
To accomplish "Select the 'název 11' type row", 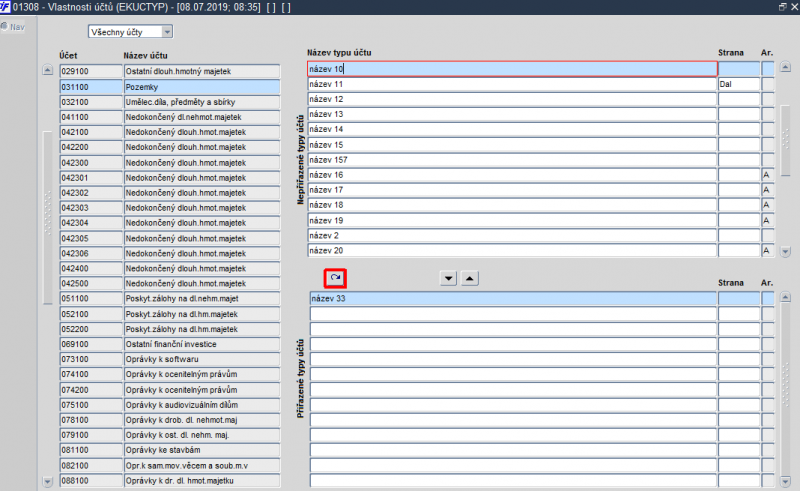I will tap(512, 84).
